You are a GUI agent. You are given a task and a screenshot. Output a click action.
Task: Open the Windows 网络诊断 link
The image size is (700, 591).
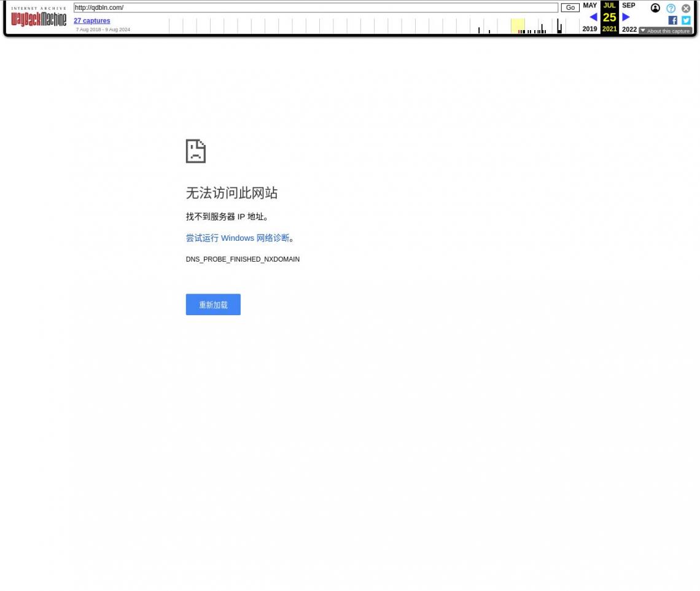coord(237,238)
